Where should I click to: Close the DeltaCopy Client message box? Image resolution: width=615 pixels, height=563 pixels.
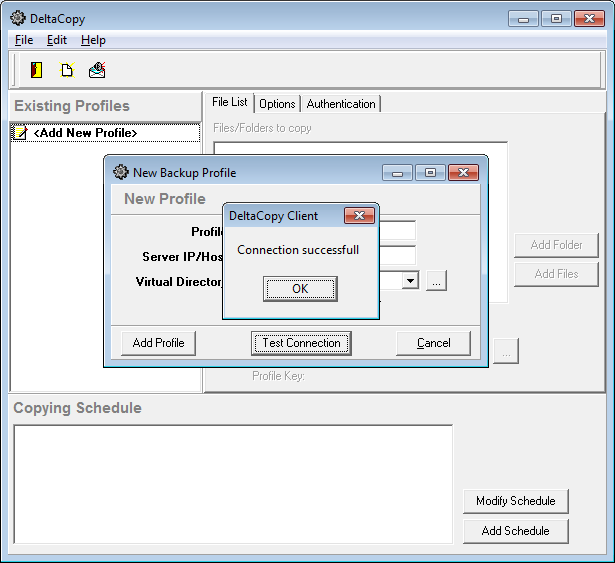pyautogui.click(x=359, y=216)
